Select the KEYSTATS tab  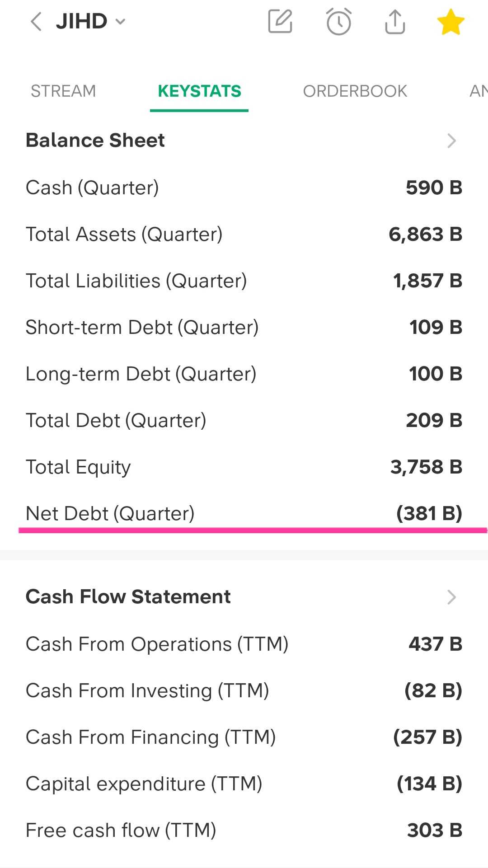pyautogui.click(x=199, y=91)
